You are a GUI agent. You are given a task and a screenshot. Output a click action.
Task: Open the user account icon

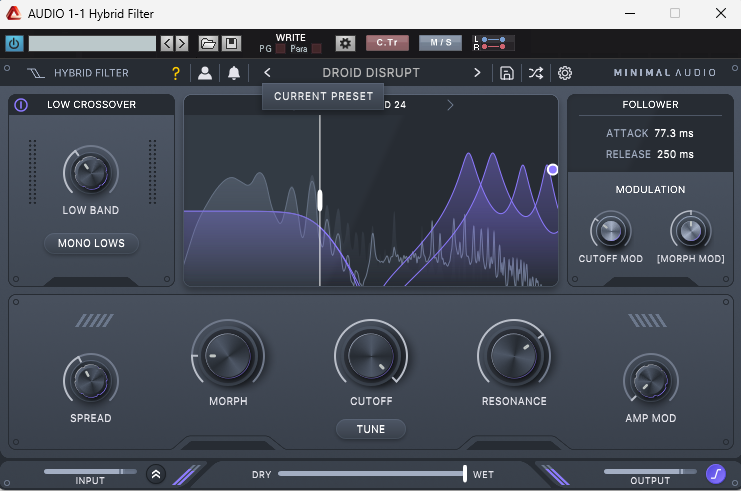(205, 73)
